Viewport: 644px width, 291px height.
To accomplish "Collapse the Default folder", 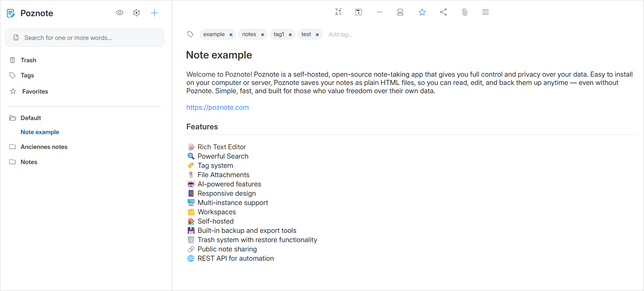I will coord(13,118).
